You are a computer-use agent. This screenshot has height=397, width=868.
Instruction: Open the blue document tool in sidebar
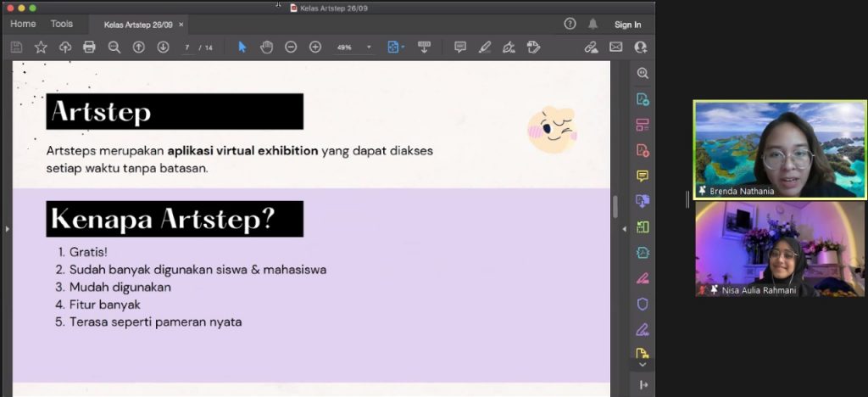(x=643, y=99)
